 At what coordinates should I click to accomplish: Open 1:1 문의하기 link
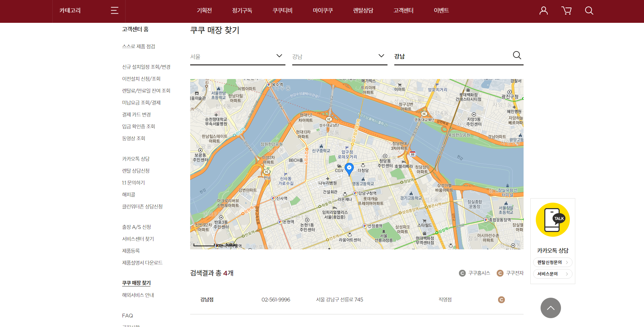(133, 183)
